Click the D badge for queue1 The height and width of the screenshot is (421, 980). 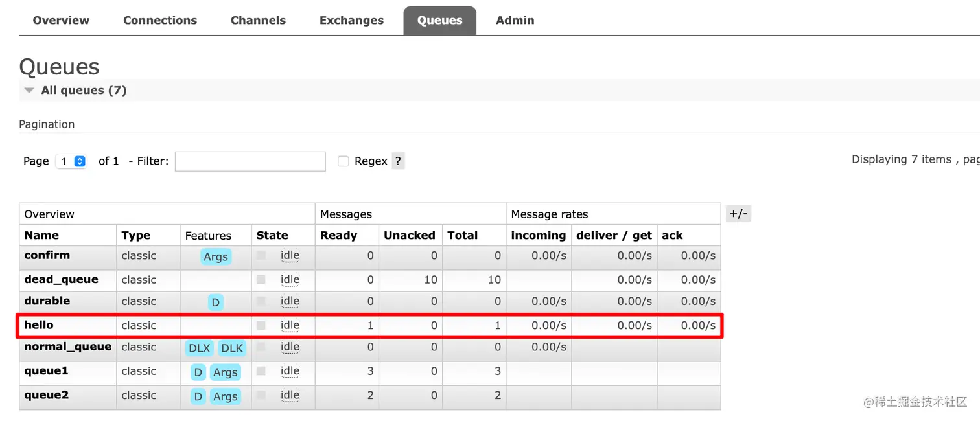pos(198,372)
